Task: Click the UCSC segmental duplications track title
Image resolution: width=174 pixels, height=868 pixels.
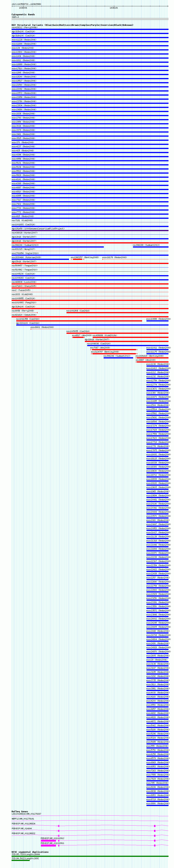Action: point(30,852)
